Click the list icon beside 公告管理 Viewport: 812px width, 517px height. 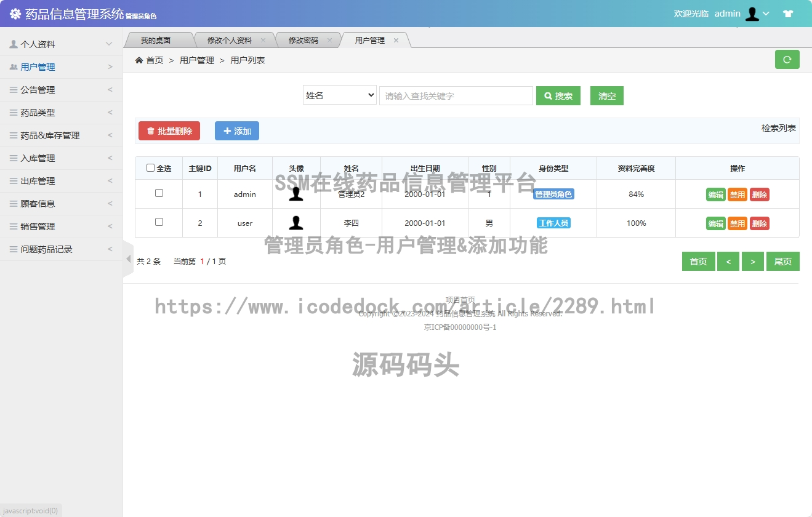(x=14, y=90)
